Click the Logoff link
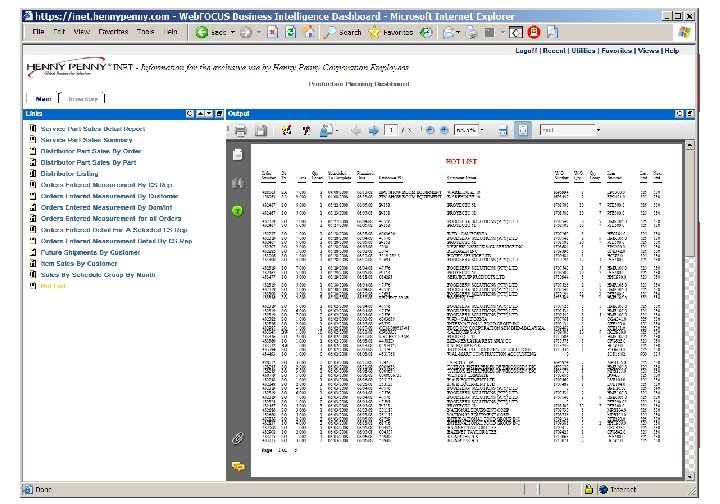 click(x=526, y=50)
